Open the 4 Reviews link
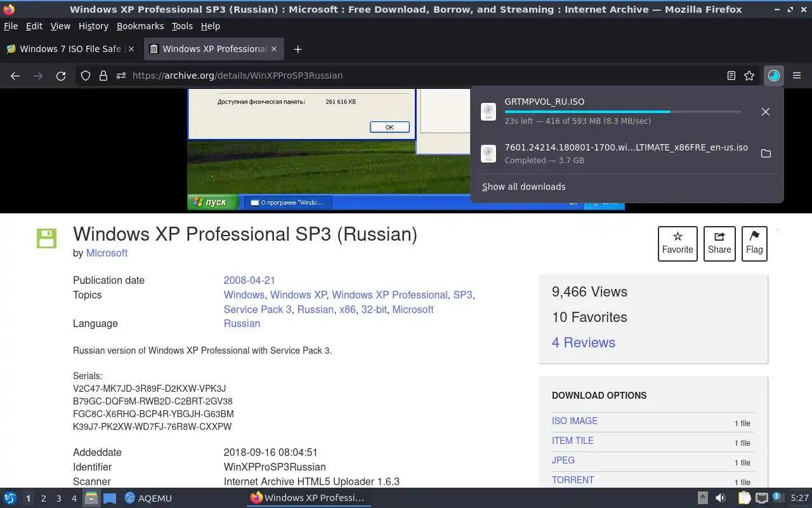This screenshot has height=508, width=812. [x=584, y=342]
